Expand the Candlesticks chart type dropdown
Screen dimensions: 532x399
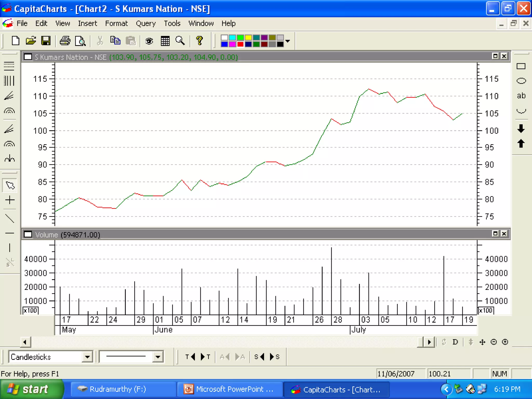[87, 357]
